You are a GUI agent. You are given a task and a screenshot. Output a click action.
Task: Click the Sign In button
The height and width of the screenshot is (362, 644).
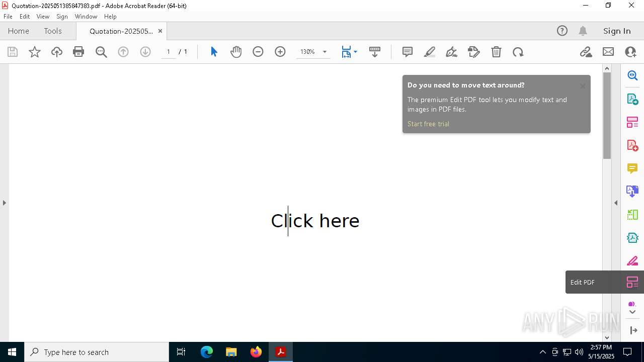(x=617, y=31)
